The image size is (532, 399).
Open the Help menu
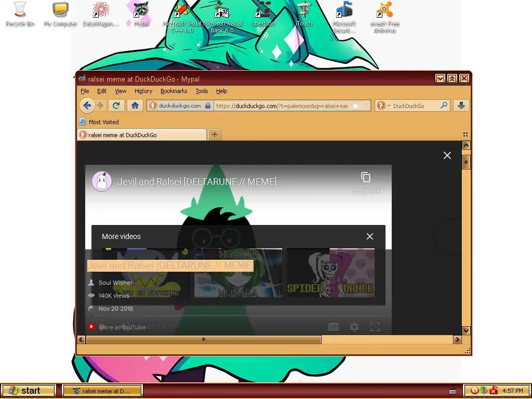(221, 91)
